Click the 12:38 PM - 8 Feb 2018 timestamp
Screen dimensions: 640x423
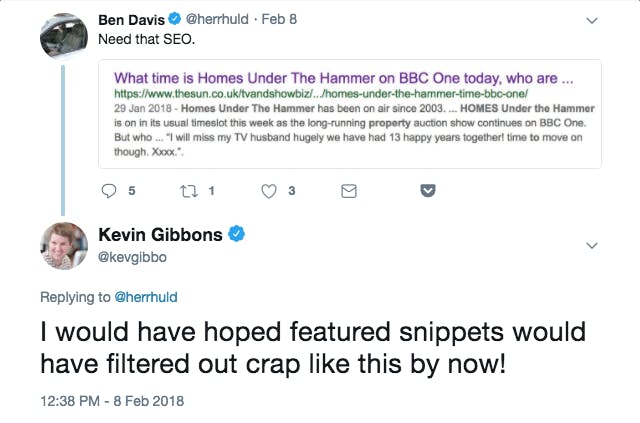point(112,401)
